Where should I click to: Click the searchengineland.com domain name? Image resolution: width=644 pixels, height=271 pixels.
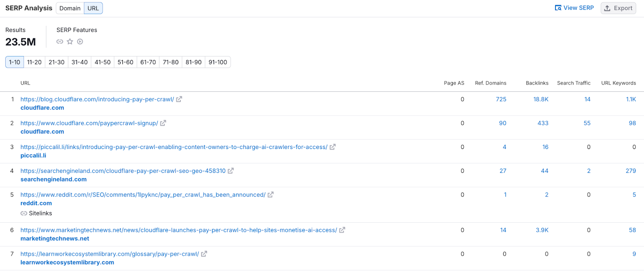tap(54, 179)
